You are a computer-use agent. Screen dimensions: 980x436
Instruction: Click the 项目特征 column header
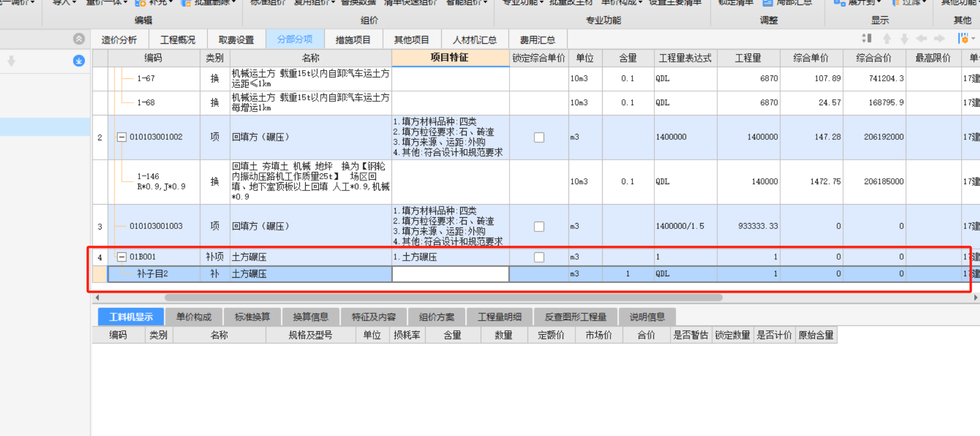[451, 58]
